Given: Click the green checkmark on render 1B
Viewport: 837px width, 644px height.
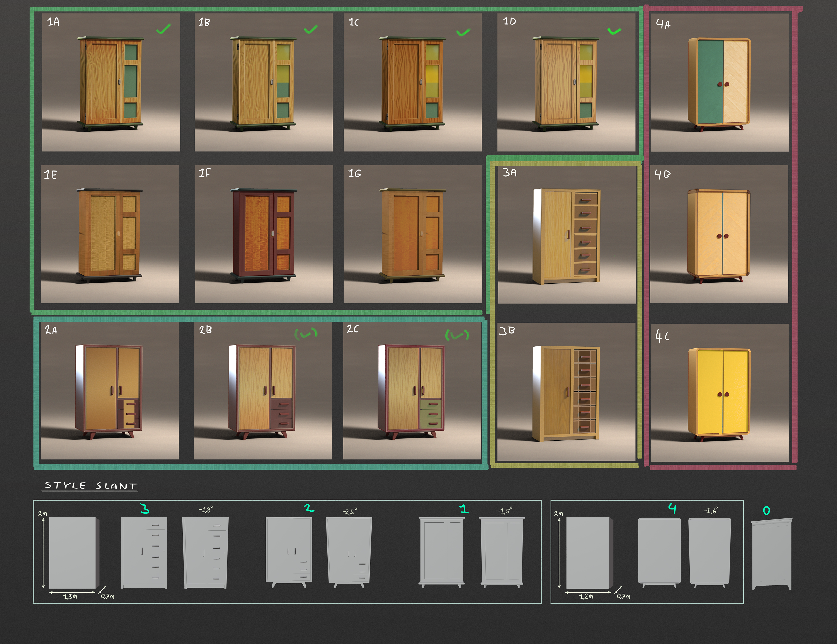Looking at the screenshot, I should tap(311, 29).
